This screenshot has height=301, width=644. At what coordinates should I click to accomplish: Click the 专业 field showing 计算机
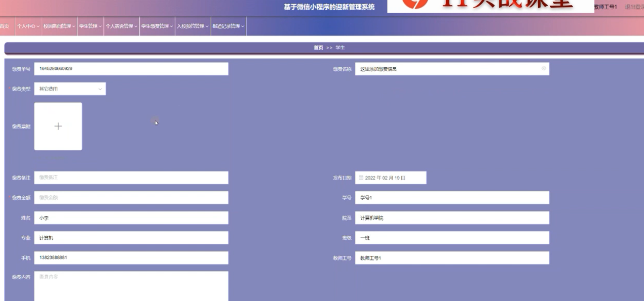[131, 238]
